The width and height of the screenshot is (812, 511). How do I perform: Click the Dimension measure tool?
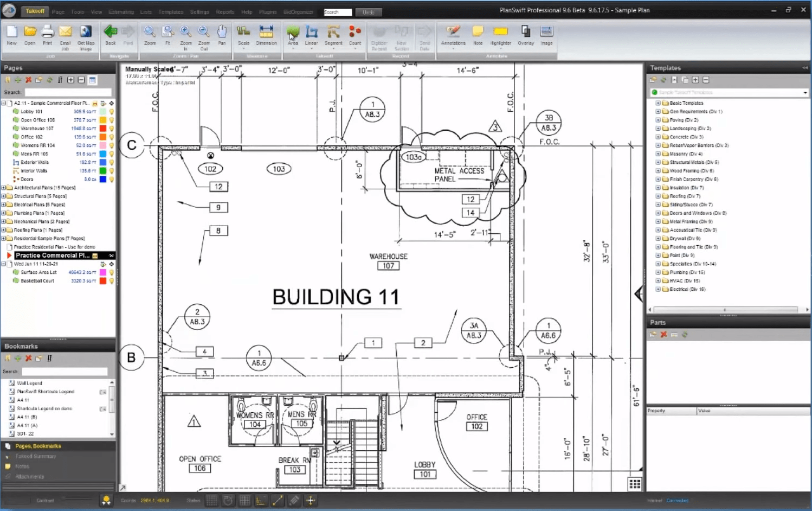click(x=266, y=35)
